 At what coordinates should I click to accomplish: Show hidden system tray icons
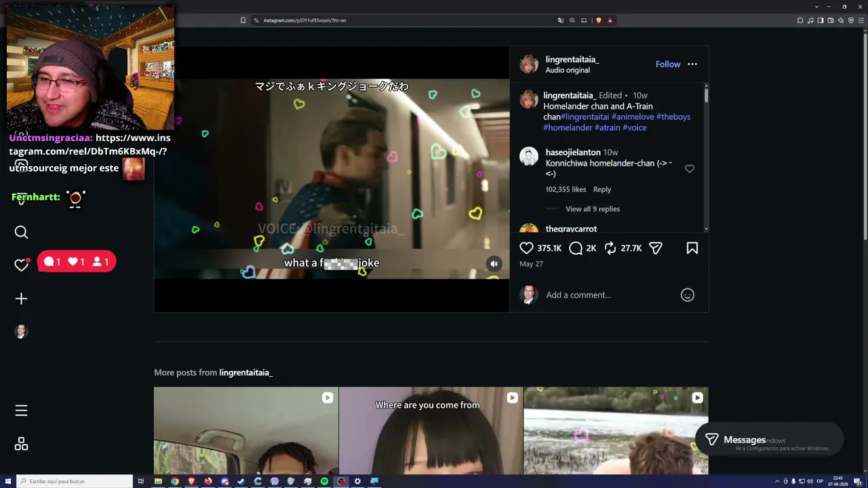pos(777,481)
